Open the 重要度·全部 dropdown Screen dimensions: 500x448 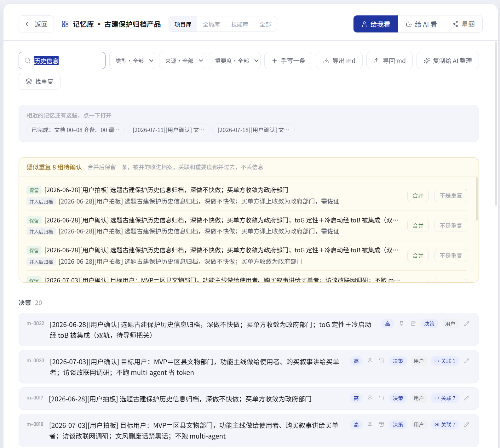coord(235,60)
